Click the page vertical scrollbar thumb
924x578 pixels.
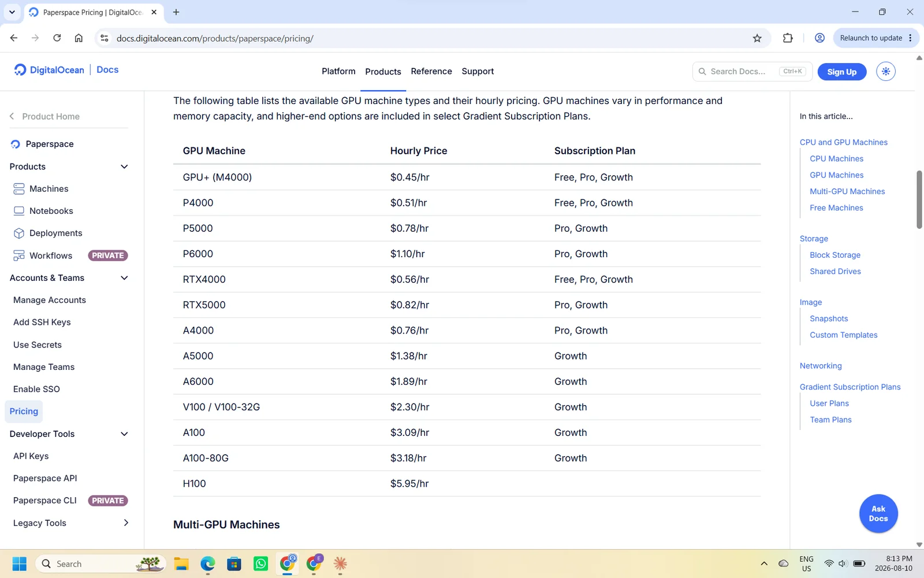[x=919, y=199]
